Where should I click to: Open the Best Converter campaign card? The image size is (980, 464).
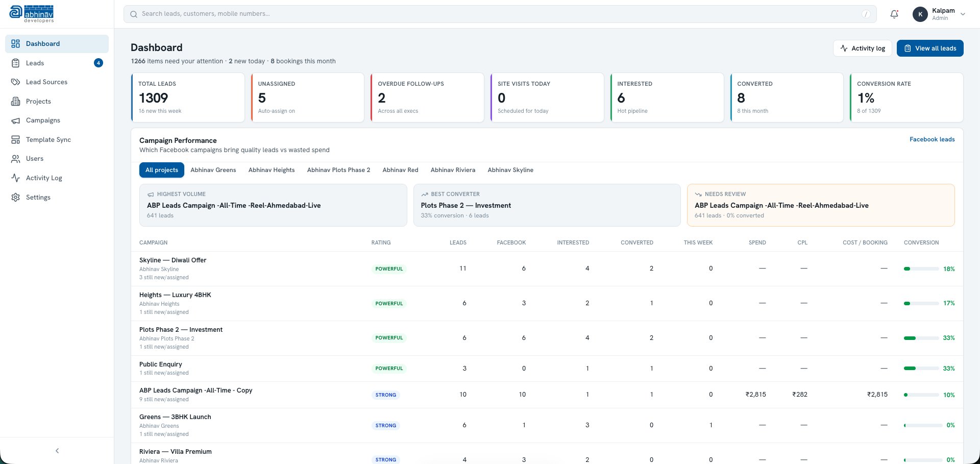pyautogui.click(x=547, y=205)
